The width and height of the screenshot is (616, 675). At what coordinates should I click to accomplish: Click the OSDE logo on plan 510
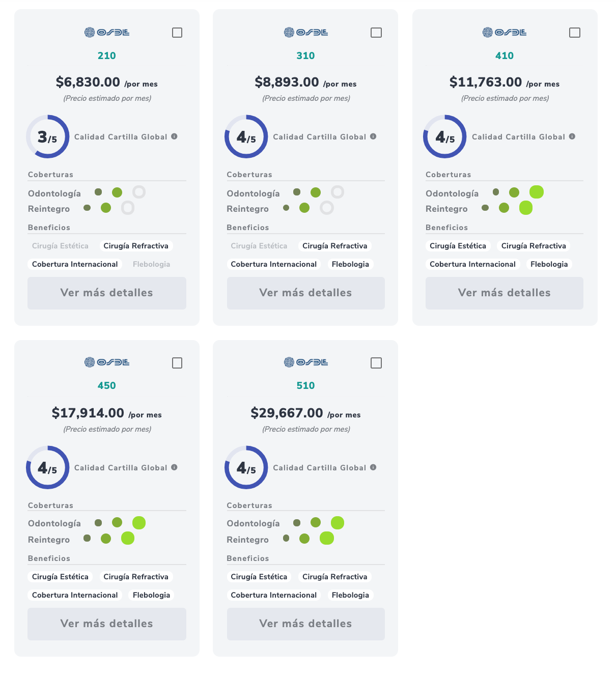tap(306, 362)
